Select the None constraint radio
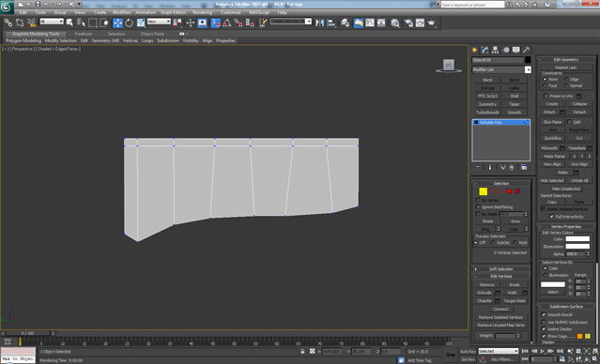The image size is (600, 364). [545, 79]
